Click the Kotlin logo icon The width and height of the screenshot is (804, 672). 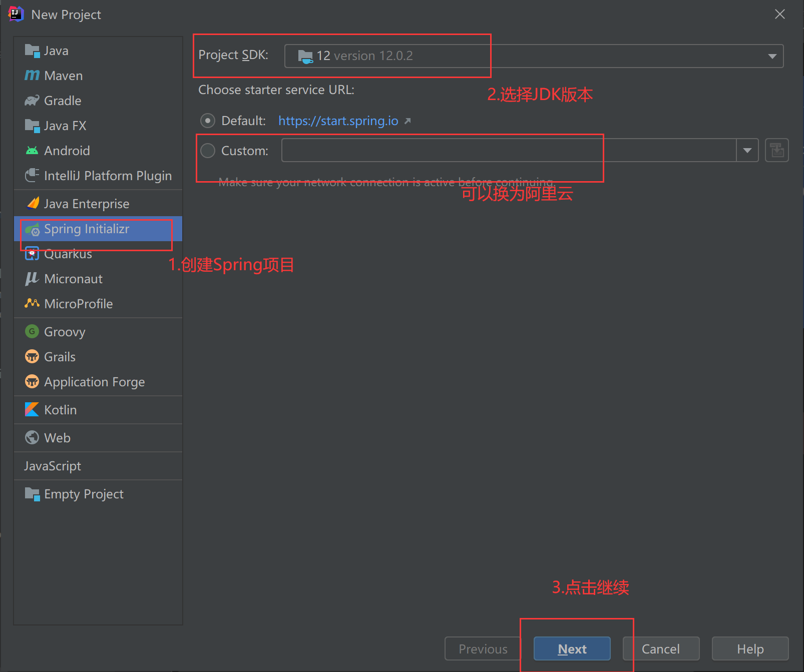click(32, 409)
